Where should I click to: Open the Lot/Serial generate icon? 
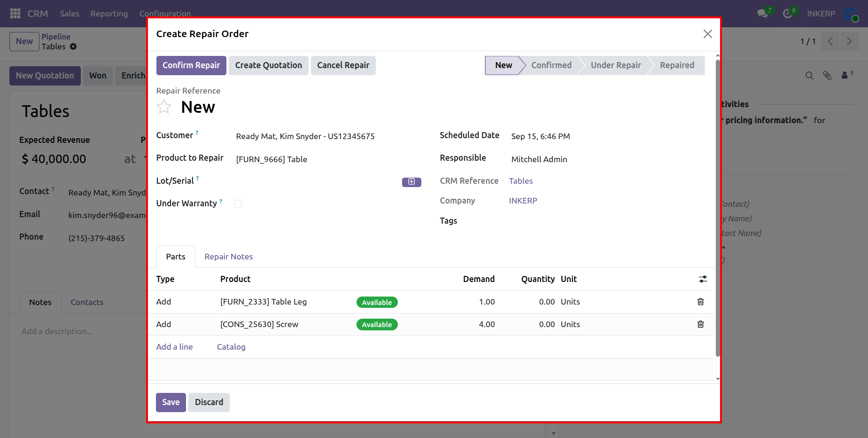tap(411, 182)
